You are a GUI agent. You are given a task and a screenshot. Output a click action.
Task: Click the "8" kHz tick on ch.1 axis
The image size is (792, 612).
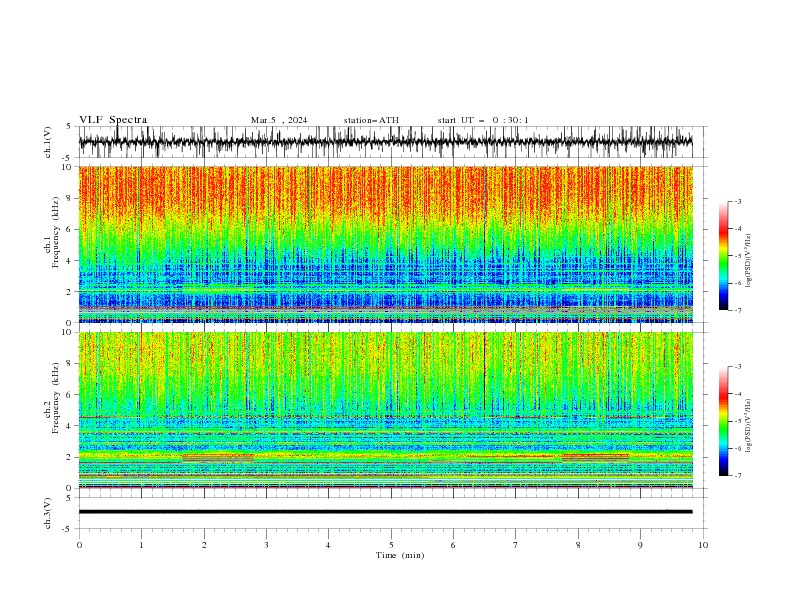tap(70, 198)
